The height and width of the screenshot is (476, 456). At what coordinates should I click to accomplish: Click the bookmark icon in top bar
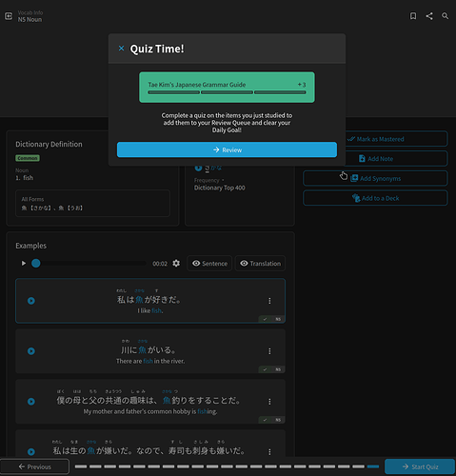pyautogui.click(x=413, y=16)
